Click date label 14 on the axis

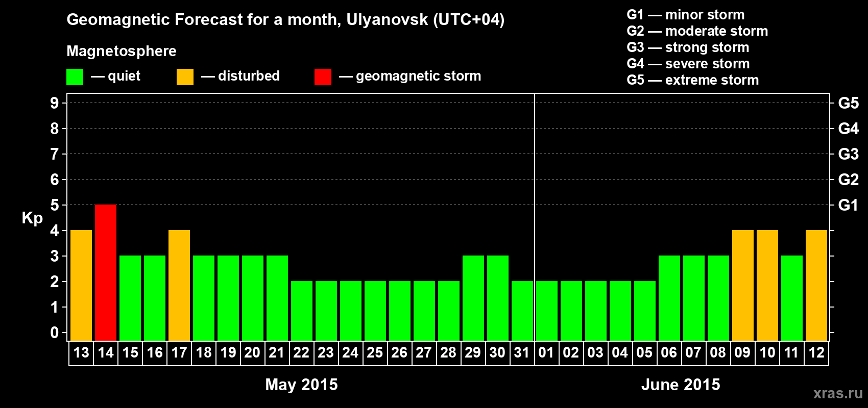tap(106, 353)
